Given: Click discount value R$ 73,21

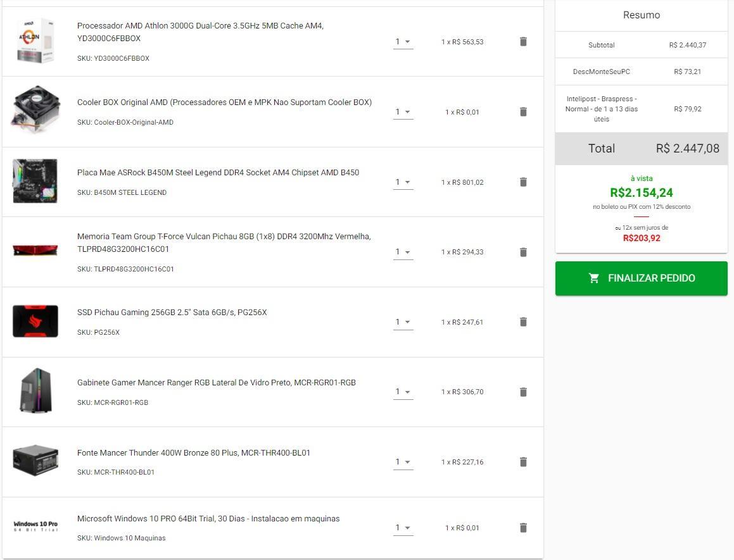Looking at the screenshot, I should click(x=688, y=72).
